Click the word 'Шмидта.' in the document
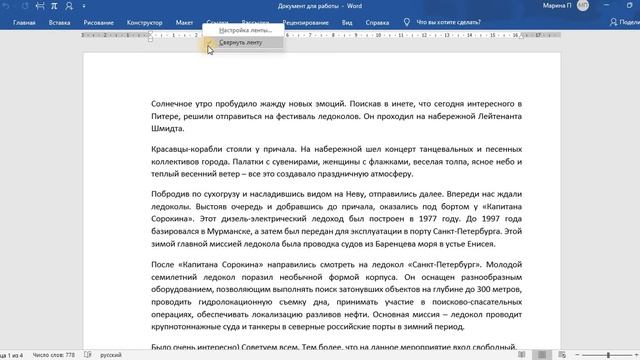 [x=168, y=129]
